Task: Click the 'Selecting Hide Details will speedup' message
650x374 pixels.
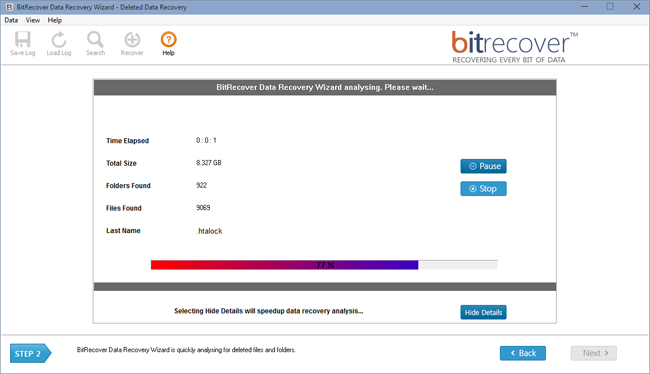Action: click(269, 311)
